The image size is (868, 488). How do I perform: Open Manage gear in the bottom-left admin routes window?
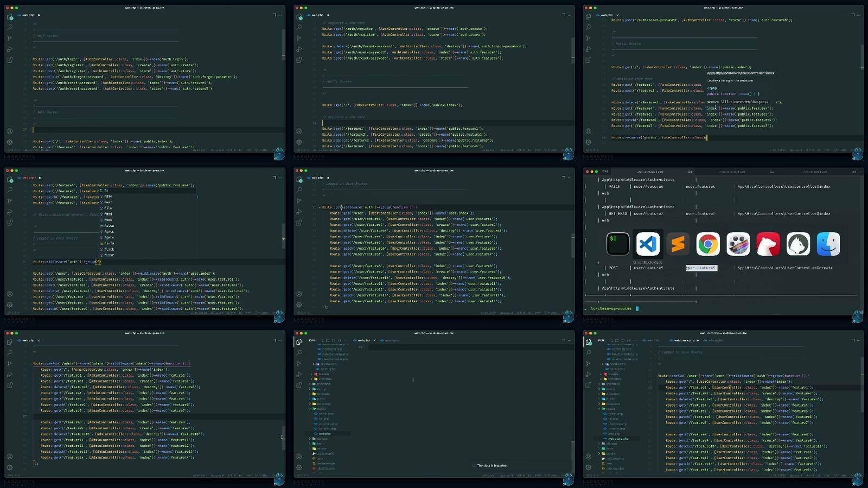pos(10,467)
